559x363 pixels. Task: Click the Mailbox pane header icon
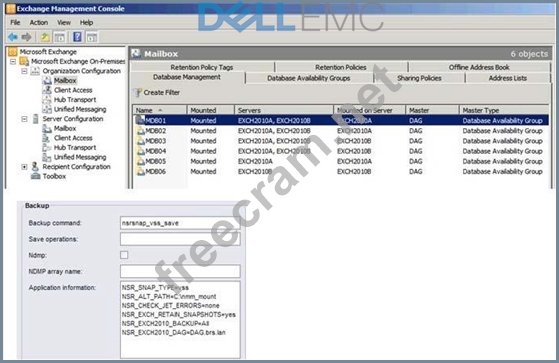(x=136, y=54)
